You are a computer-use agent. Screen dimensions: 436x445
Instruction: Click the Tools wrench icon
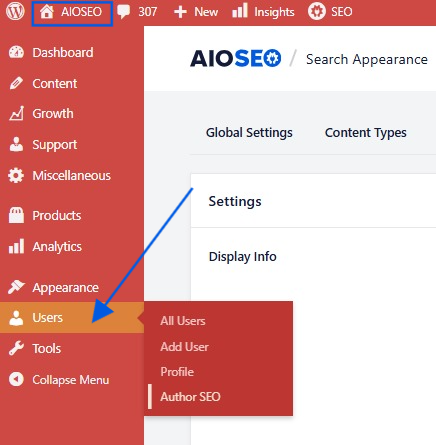pyautogui.click(x=16, y=349)
